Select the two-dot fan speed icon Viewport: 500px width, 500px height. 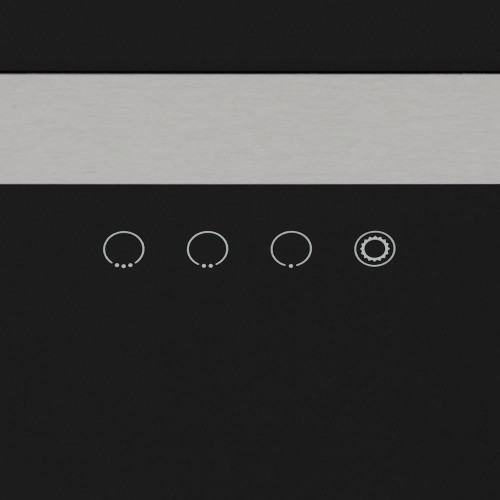coord(207,249)
